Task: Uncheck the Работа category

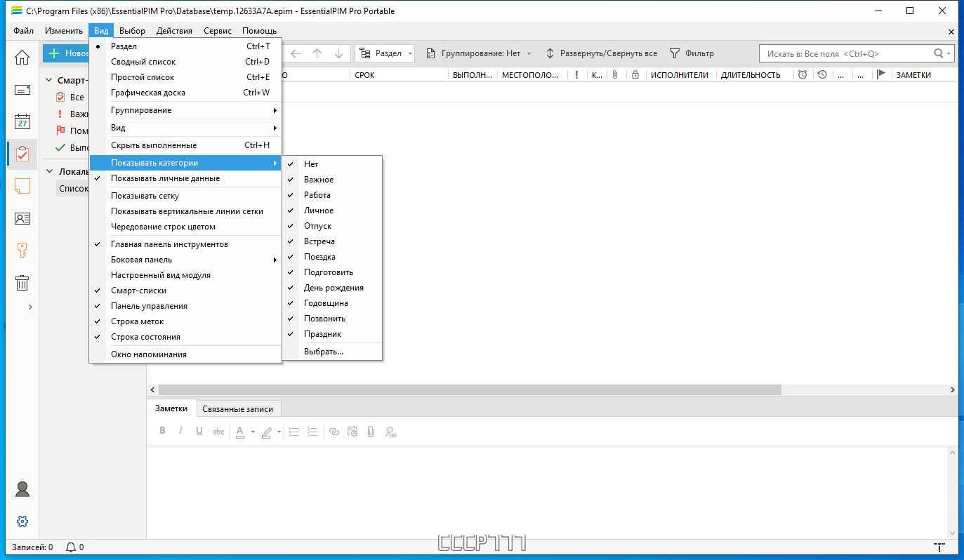Action: coord(333,195)
